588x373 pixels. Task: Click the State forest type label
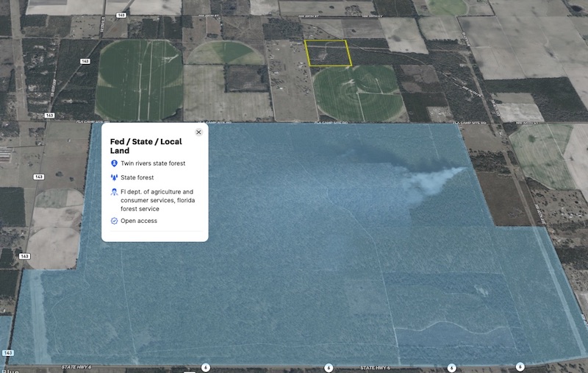coord(137,178)
